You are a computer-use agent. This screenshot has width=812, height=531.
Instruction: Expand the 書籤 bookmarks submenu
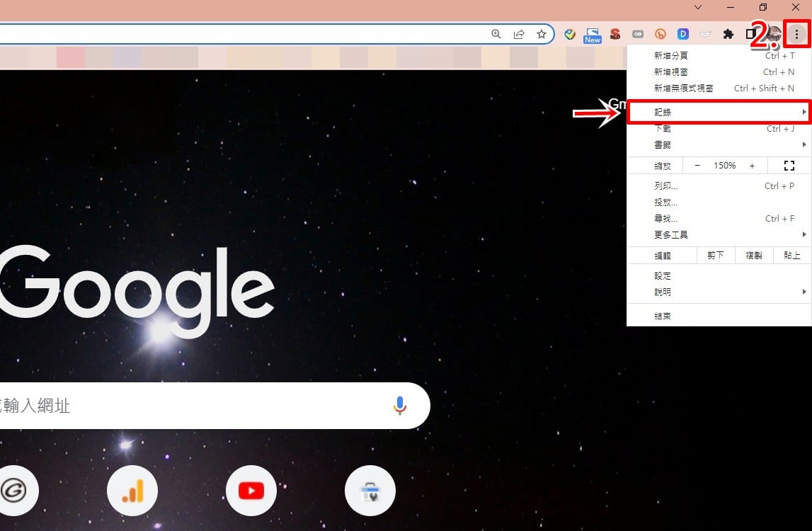tap(719, 144)
